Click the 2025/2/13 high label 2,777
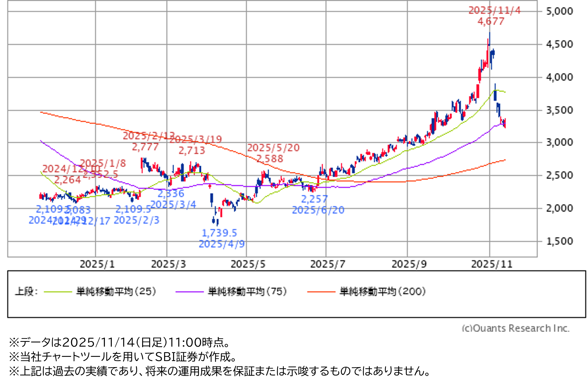The width and height of the screenshot is (588, 389). (145, 147)
